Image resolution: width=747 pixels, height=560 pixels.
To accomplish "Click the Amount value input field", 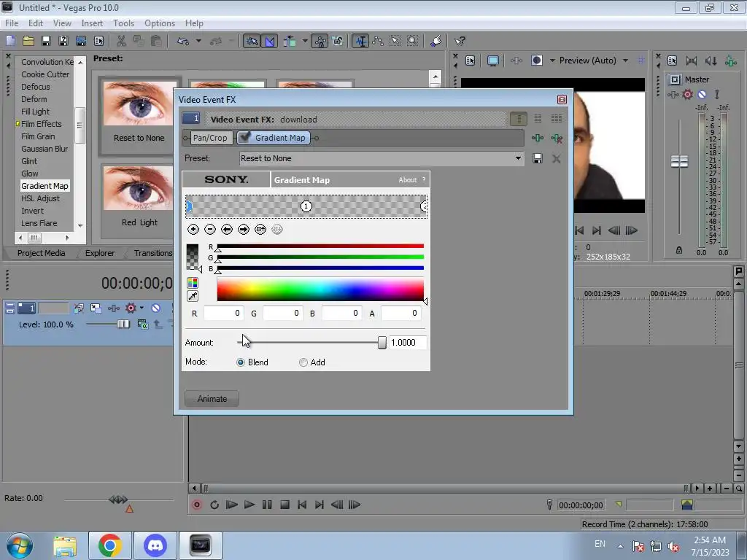I will point(408,343).
